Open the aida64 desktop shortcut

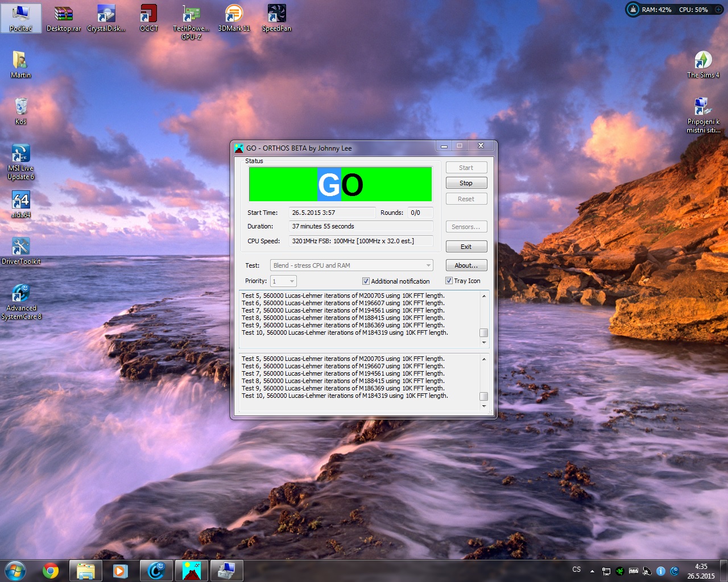pyautogui.click(x=20, y=203)
